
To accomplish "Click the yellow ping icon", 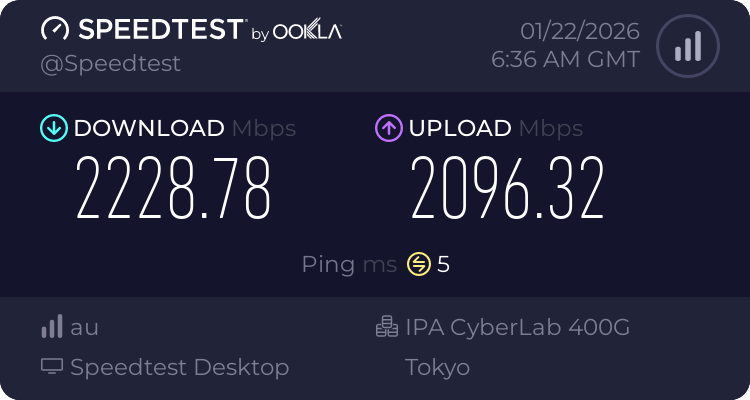I will [418, 264].
